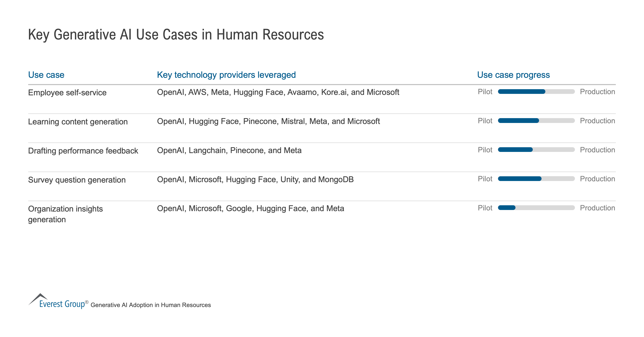
Task: Click the 'Use case progress' column header
Action: 513,75
